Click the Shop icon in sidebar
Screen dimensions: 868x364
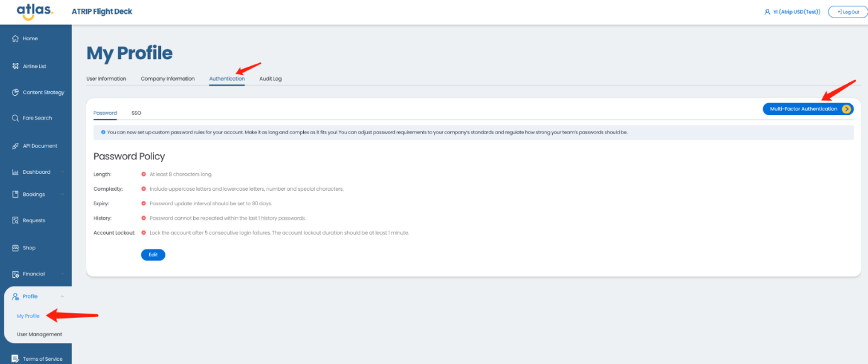[16, 248]
